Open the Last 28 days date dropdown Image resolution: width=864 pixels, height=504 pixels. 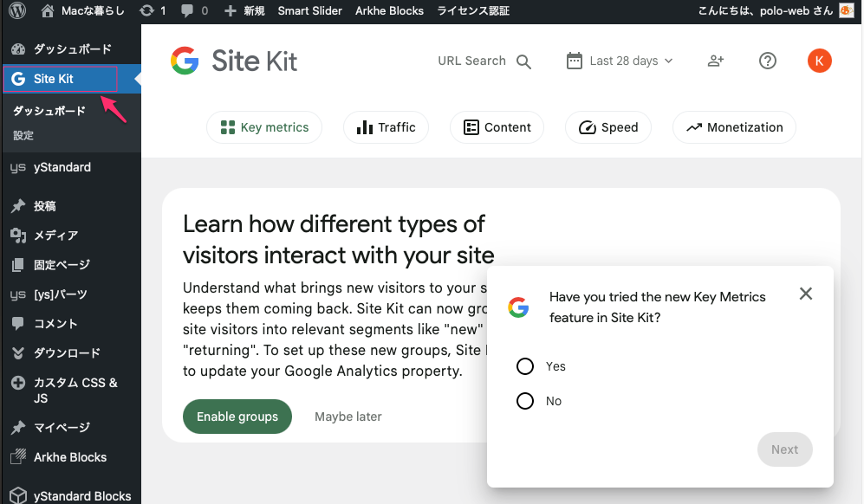point(620,61)
